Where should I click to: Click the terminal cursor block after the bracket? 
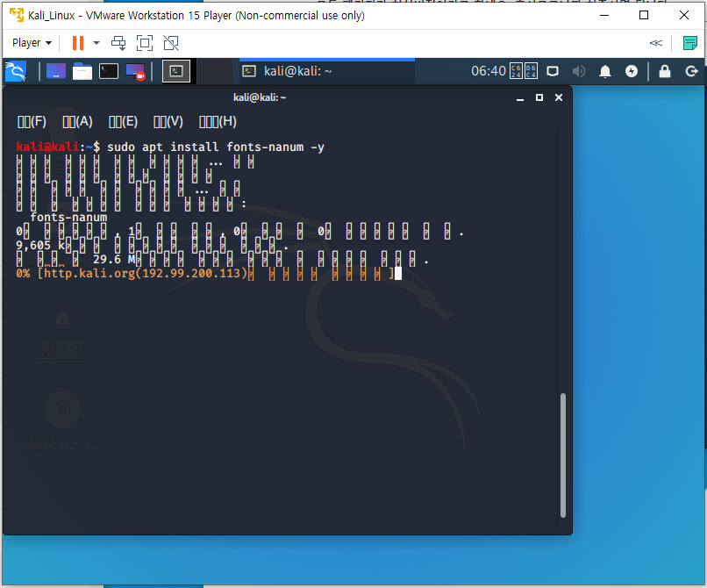click(x=398, y=273)
